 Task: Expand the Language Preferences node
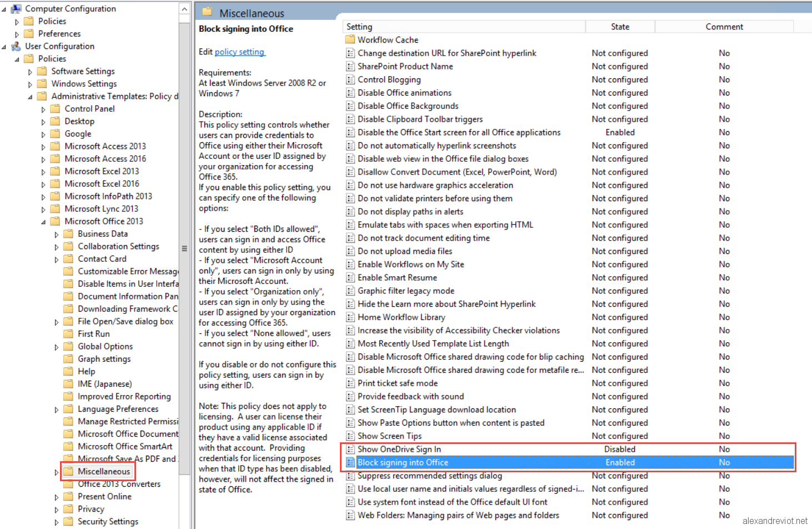pyautogui.click(x=57, y=410)
